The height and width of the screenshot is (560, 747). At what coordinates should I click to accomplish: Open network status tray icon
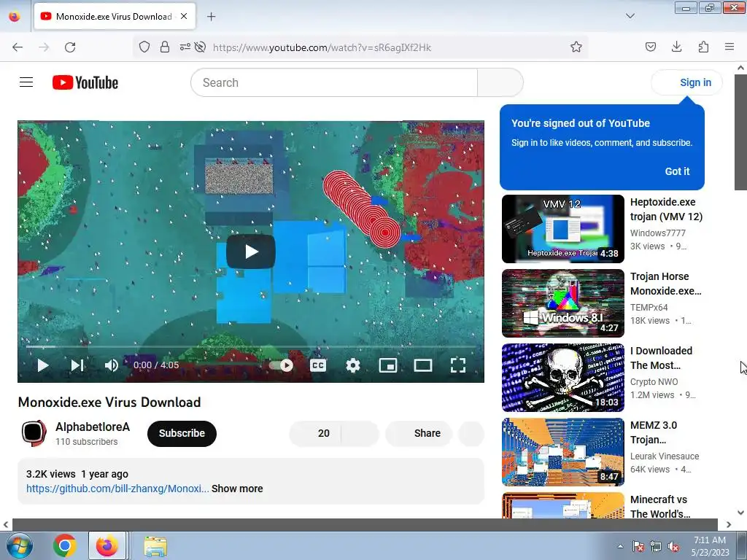[656, 546]
